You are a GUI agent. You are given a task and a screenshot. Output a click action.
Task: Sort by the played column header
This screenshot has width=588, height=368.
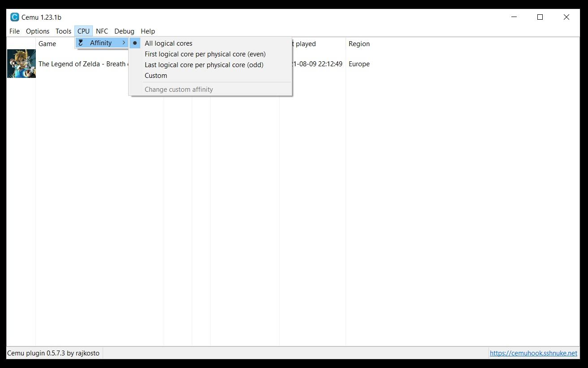pos(304,44)
